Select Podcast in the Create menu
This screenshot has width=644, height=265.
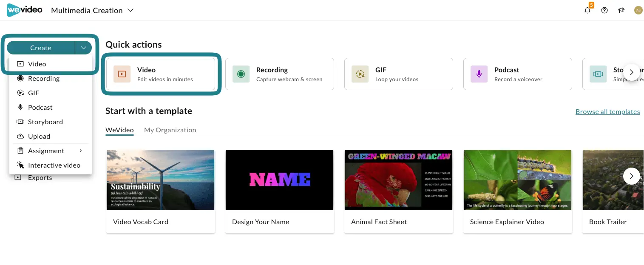[51, 107]
